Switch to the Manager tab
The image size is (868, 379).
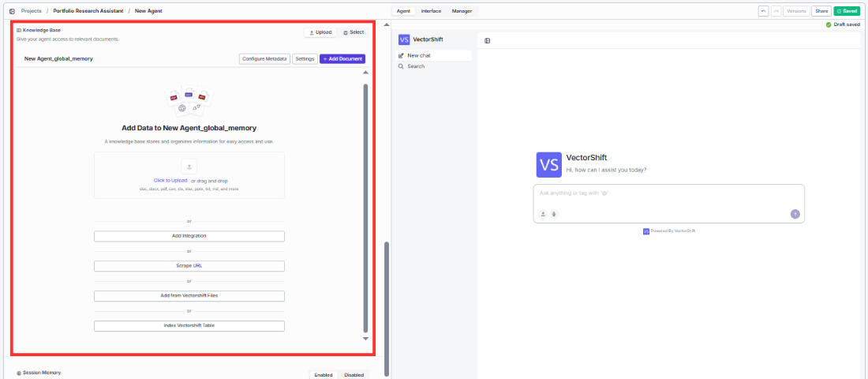pos(462,11)
